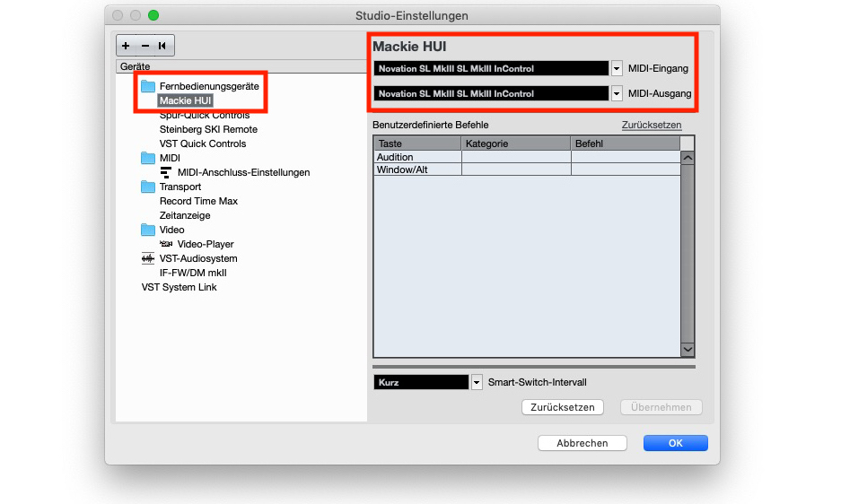Confirm with the OK button
841x504 pixels.
[x=675, y=443]
